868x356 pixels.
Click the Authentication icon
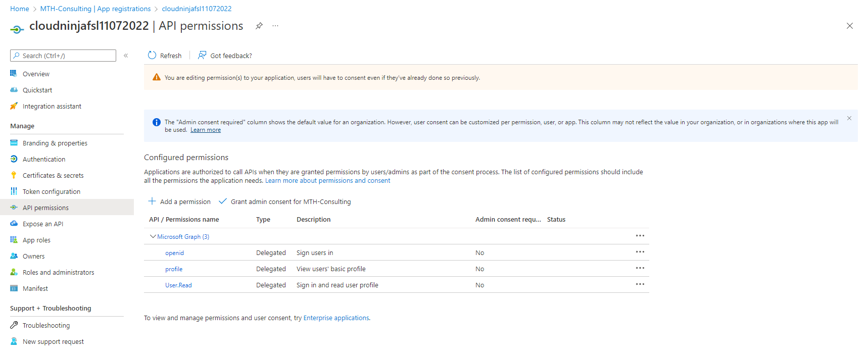pos(14,159)
